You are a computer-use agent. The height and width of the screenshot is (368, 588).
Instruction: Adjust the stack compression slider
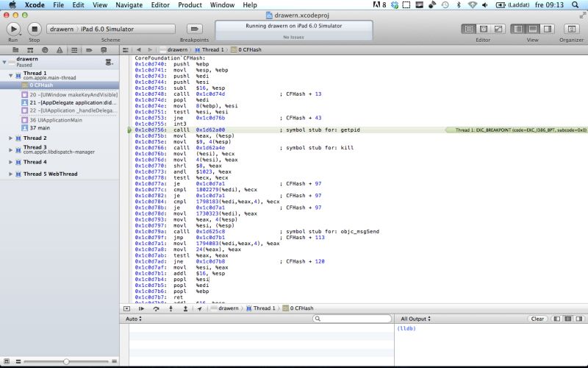click(x=66, y=361)
